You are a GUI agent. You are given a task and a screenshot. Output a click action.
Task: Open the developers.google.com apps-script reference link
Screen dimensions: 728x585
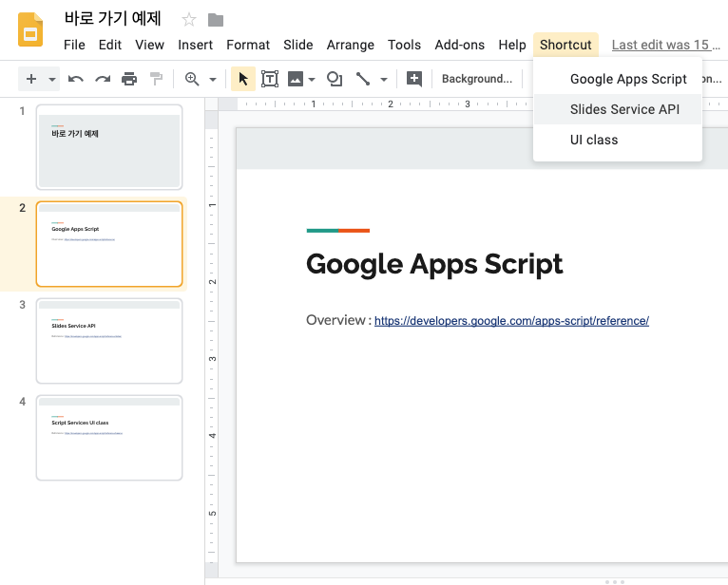click(511, 321)
